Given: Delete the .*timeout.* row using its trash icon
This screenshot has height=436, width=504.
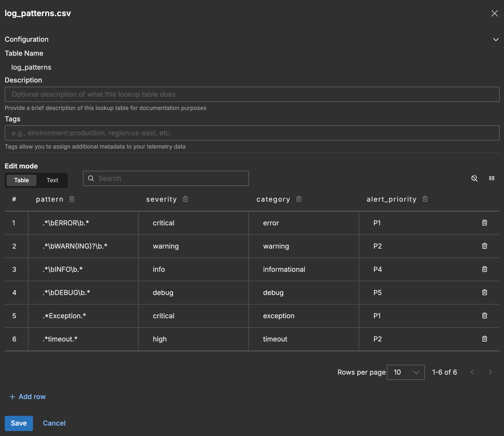Looking at the screenshot, I should pyautogui.click(x=485, y=339).
